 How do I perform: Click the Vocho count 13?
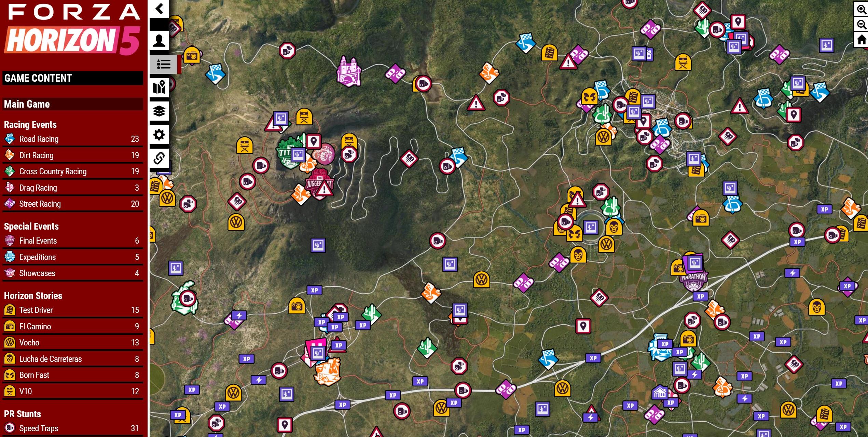point(135,343)
